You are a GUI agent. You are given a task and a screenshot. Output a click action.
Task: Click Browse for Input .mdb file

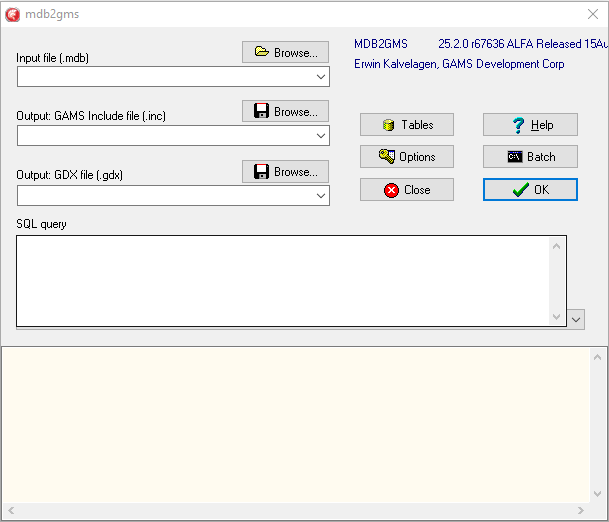click(x=285, y=52)
